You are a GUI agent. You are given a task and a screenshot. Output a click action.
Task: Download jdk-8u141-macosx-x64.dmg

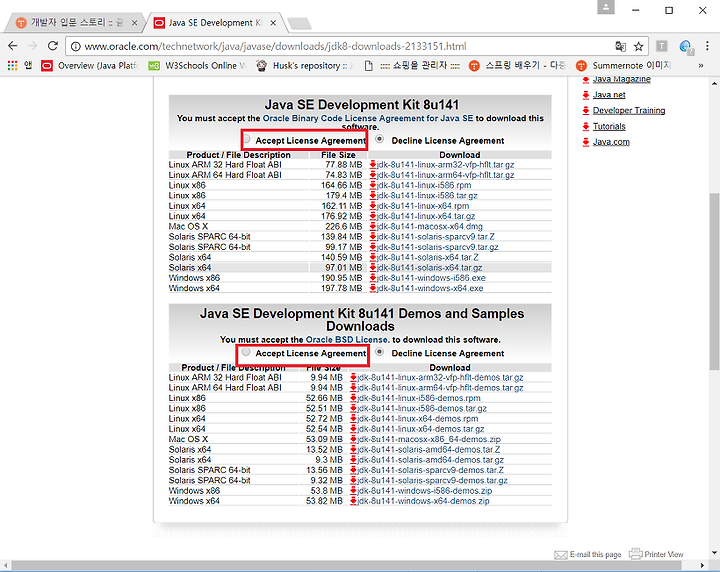(429, 227)
